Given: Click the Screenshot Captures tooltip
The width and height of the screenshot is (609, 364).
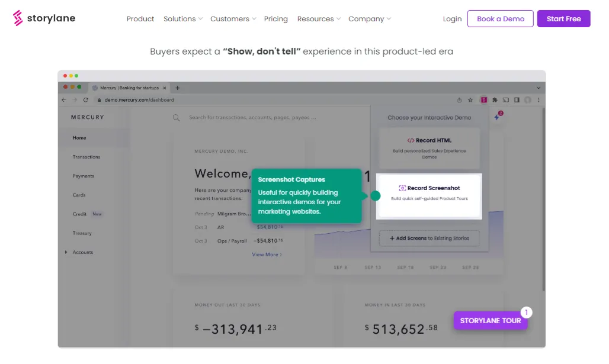Looking at the screenshot, I should point(306,195).
